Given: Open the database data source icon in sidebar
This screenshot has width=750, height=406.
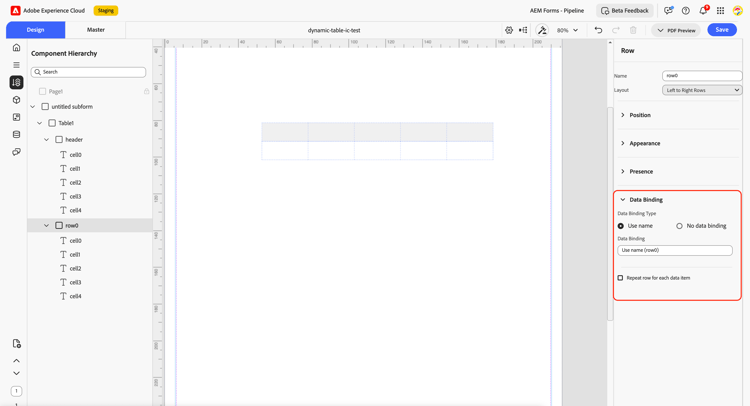Looking at the screenshot, I should click(x=16, y=134).
